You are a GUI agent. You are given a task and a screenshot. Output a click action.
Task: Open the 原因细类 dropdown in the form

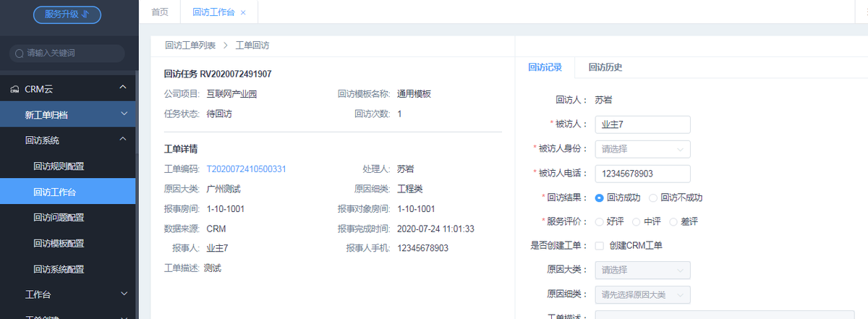coord(642,295)
